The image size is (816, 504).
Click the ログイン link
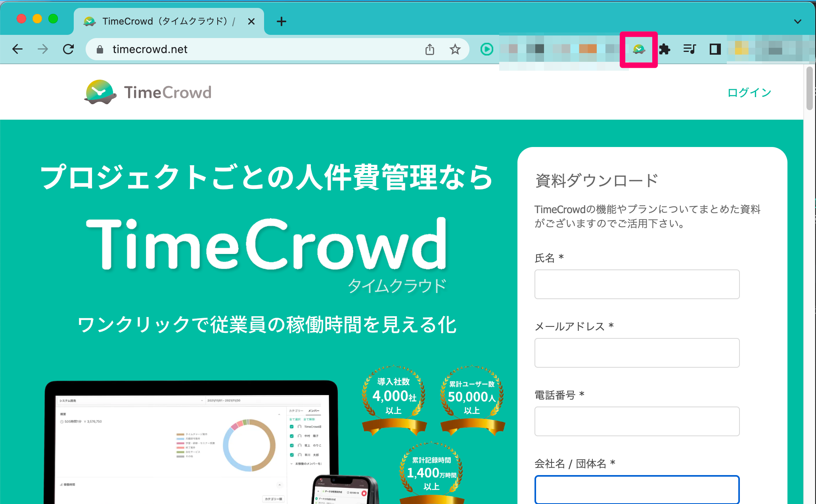[x=749, y=92]
